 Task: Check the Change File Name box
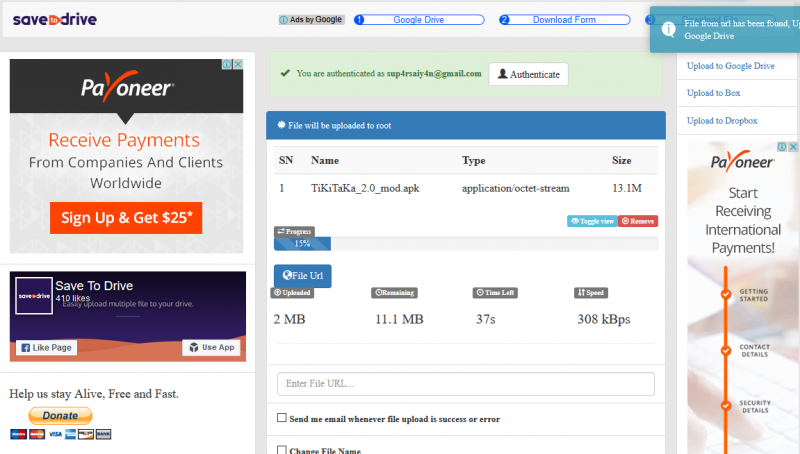point(282,450)
